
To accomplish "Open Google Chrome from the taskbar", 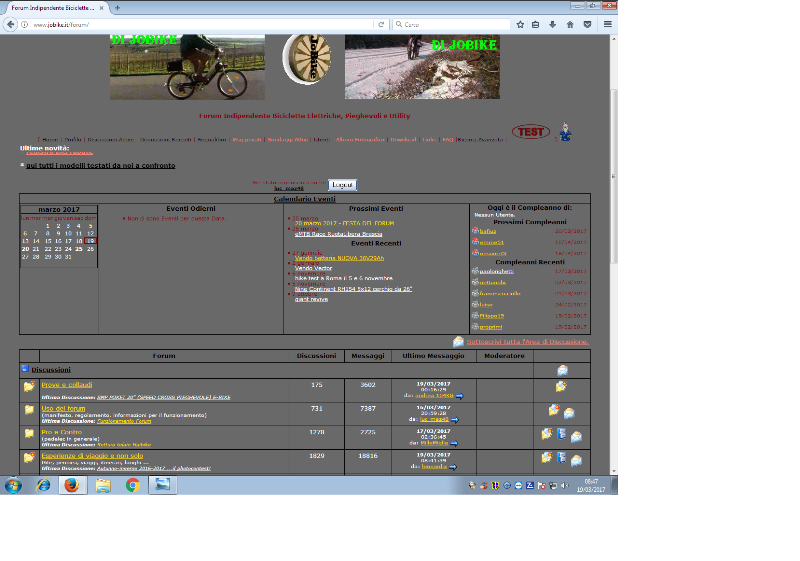I will 133,485.
